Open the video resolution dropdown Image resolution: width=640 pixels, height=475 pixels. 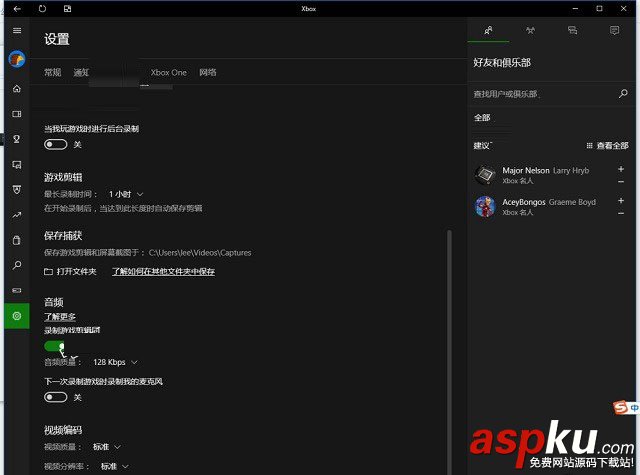pyautogui.click(x=115, y=466)
